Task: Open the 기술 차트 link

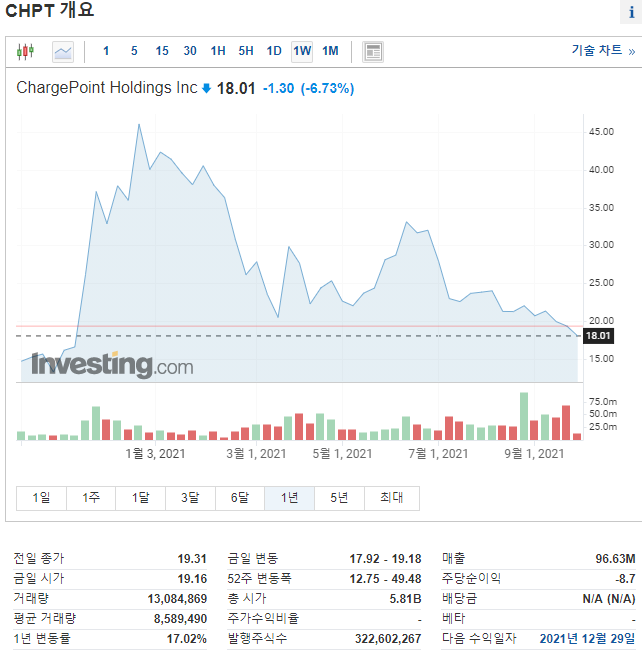Action: 603,51
